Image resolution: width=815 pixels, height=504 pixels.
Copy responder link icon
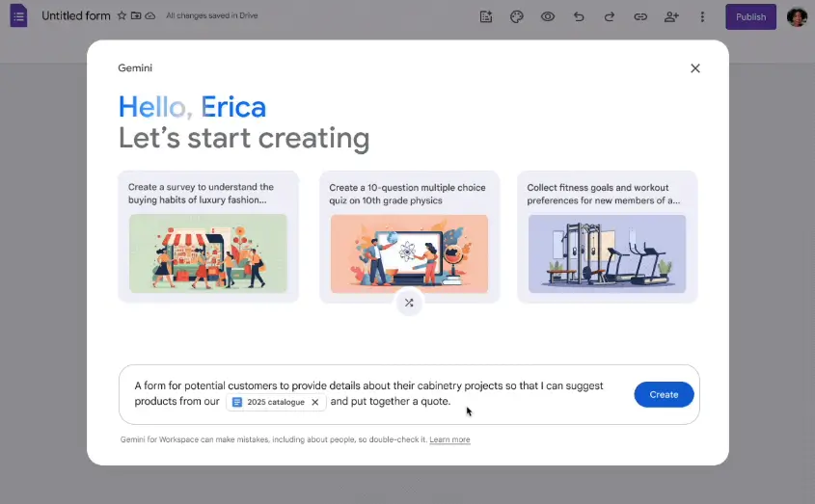(640, 16)
